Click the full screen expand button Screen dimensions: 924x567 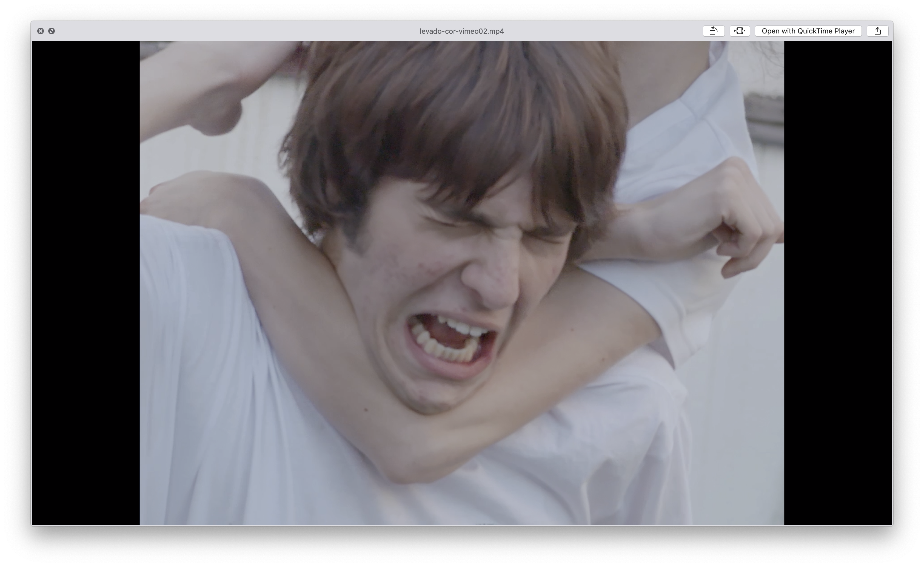pos(52,31)
